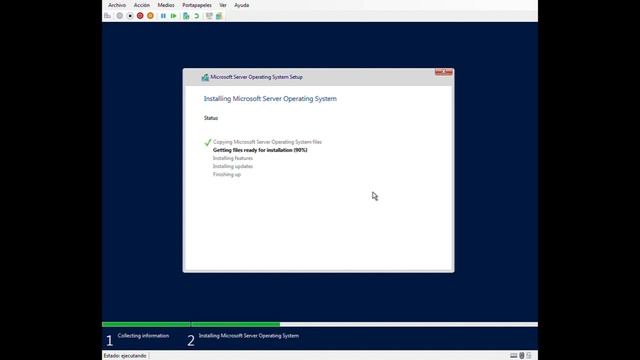Open the Ver menu
Viewport: 640px width, 360px height.
tap(222, 5)
